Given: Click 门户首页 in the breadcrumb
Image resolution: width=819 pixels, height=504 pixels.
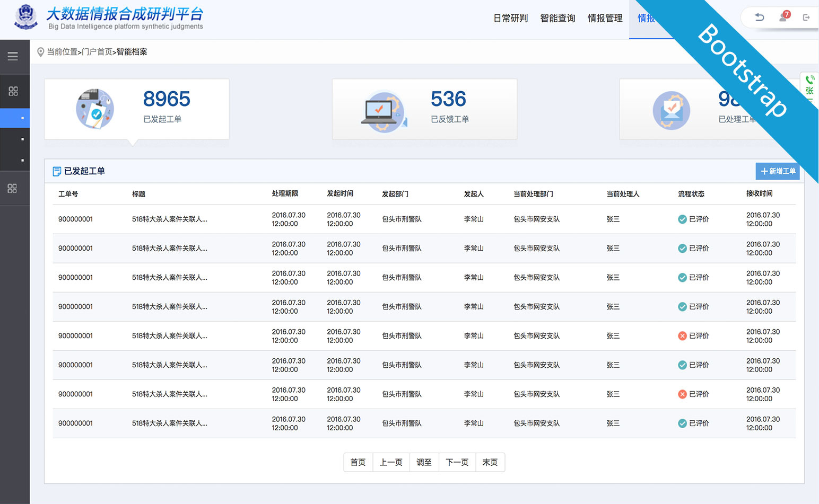Looking at the screenshot, I should (x=97, y=52).
